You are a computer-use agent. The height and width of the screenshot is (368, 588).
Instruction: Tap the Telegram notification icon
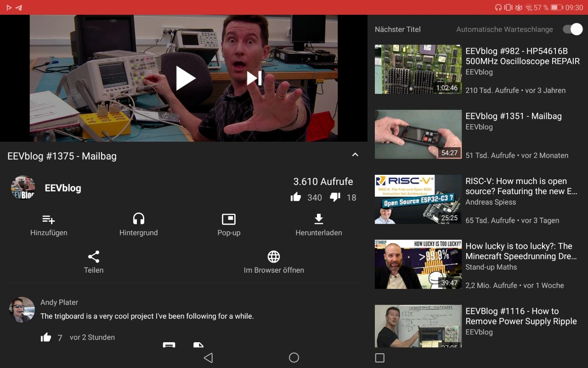19,7
